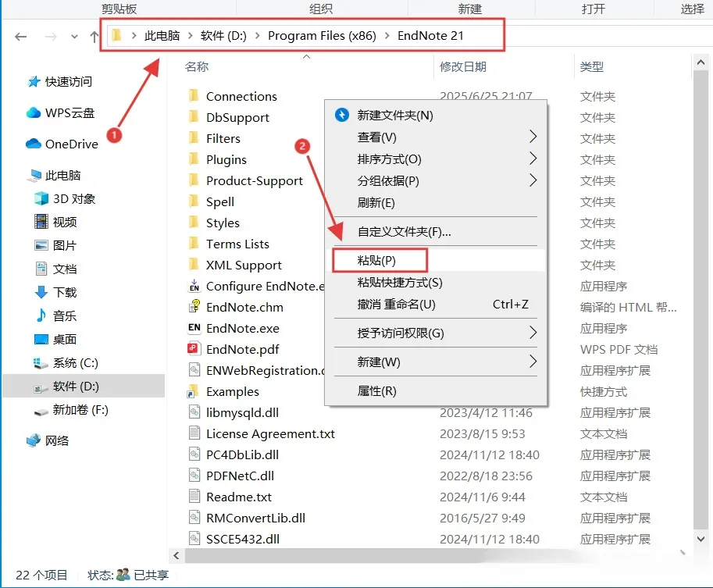Open 音乐 music note icon
The height and width of the screenshot is (588, 713).
[41, 315]
